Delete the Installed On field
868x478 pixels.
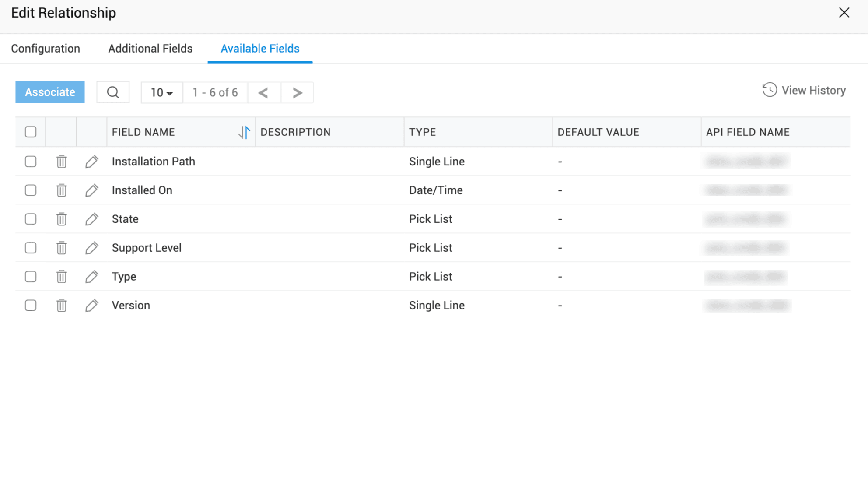pyautogui.click(x=61, y=190)
